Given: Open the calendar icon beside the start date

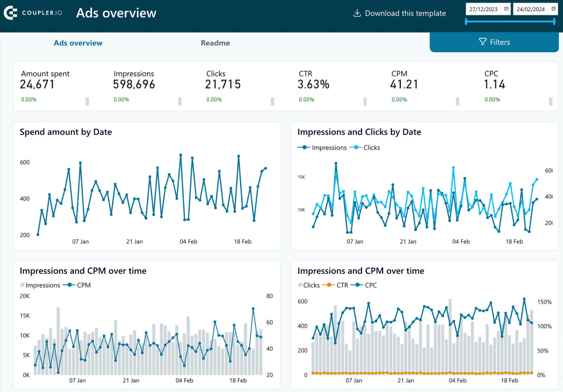Looking at the screenshot, I should pos(506,9).
